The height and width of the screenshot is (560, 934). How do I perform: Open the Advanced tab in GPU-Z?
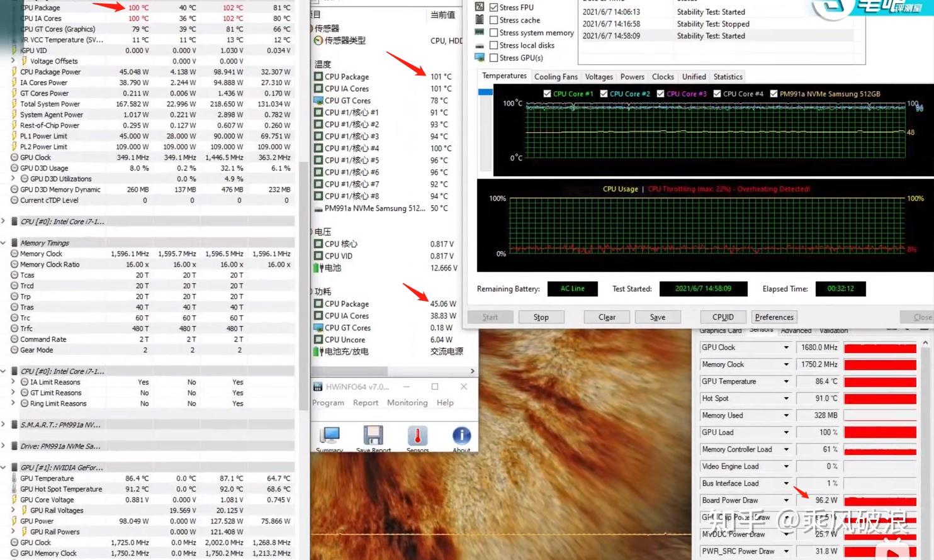[796, 330]
